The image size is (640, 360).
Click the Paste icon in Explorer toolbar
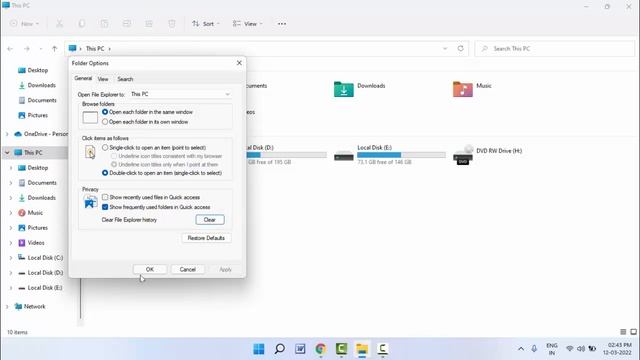(x=104, y=24)
